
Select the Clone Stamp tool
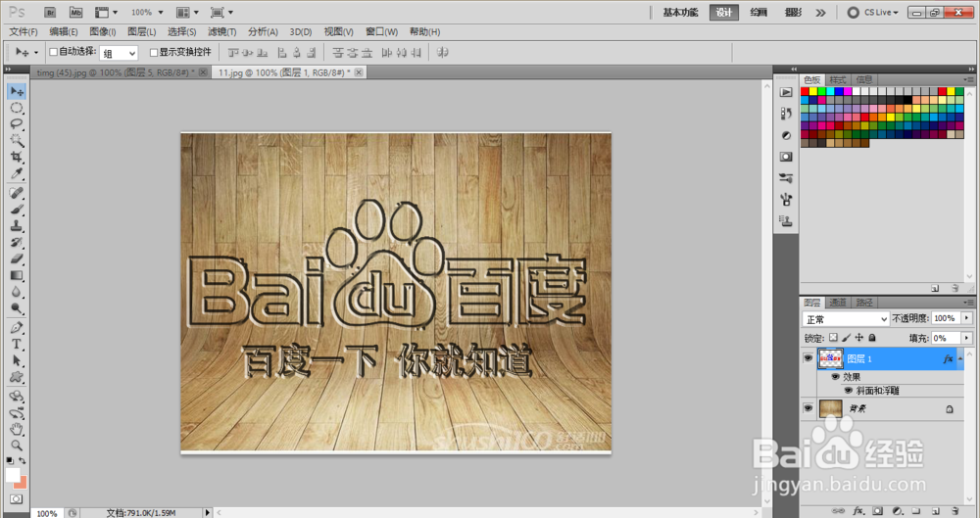pos(17,226)
